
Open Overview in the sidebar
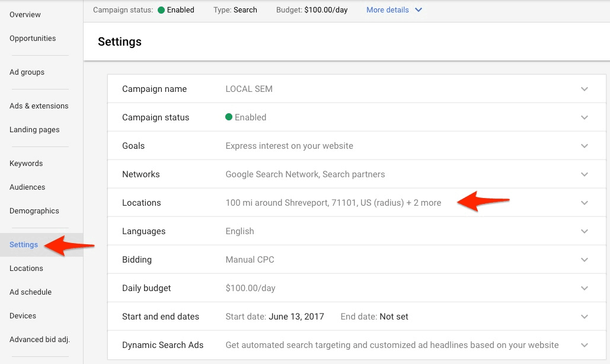tap(25, 14)
